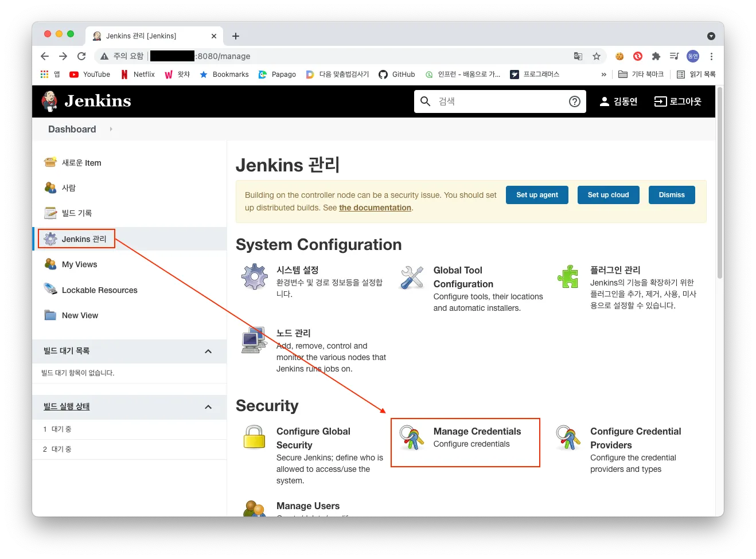Click the 사람 people icon in sidebar
This screenshot has width=756, height=559.
(50, 187)
